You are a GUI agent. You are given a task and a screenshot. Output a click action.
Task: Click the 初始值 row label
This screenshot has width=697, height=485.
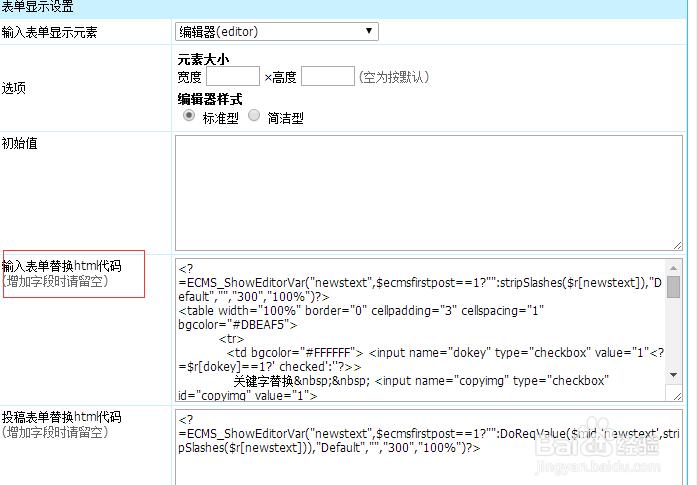coord(20,143)
